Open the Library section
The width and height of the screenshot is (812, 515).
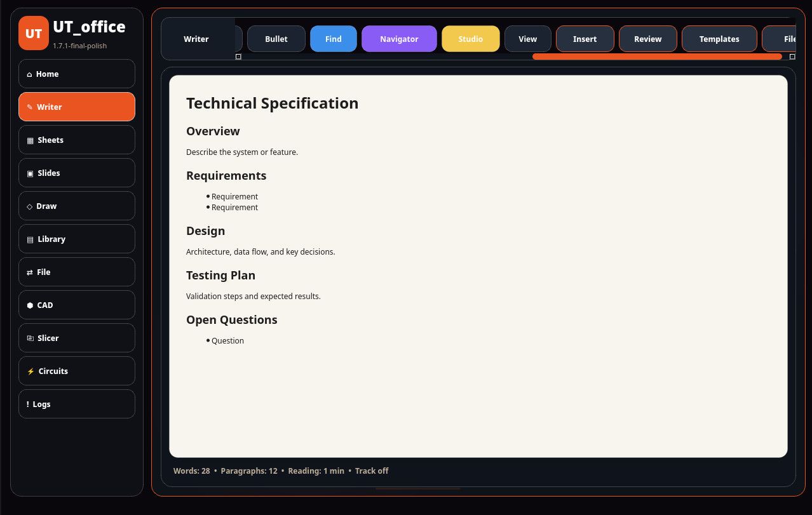click(x=77, y=239)
